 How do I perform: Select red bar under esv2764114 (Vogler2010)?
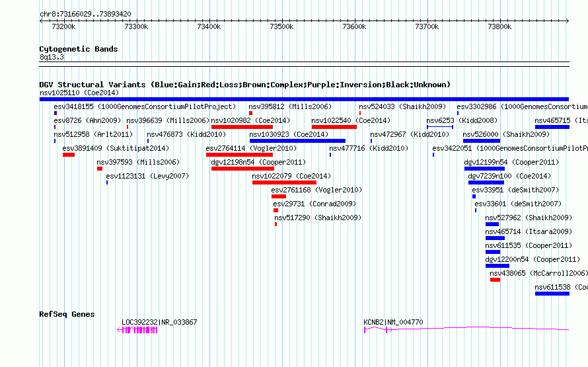239,155
